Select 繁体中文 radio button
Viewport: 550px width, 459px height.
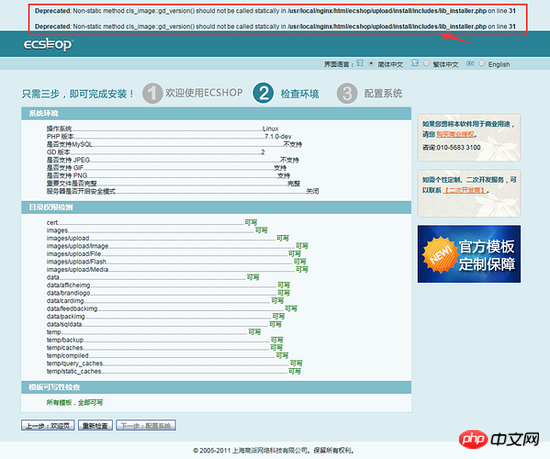pos(426,63)
